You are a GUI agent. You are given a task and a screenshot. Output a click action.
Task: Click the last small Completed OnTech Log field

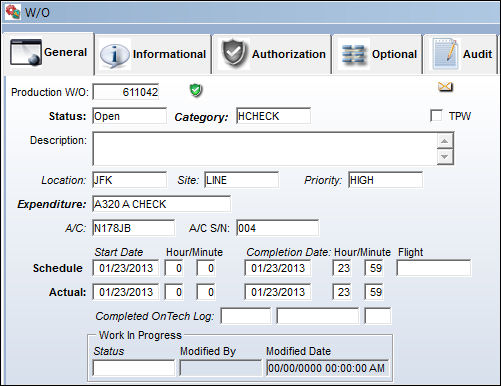click(378, 316)
